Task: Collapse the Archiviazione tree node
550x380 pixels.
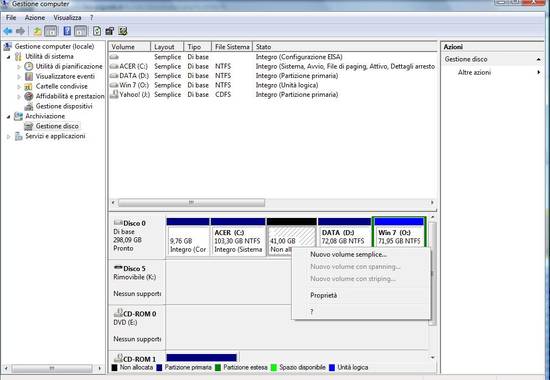Action: [8, 116]
